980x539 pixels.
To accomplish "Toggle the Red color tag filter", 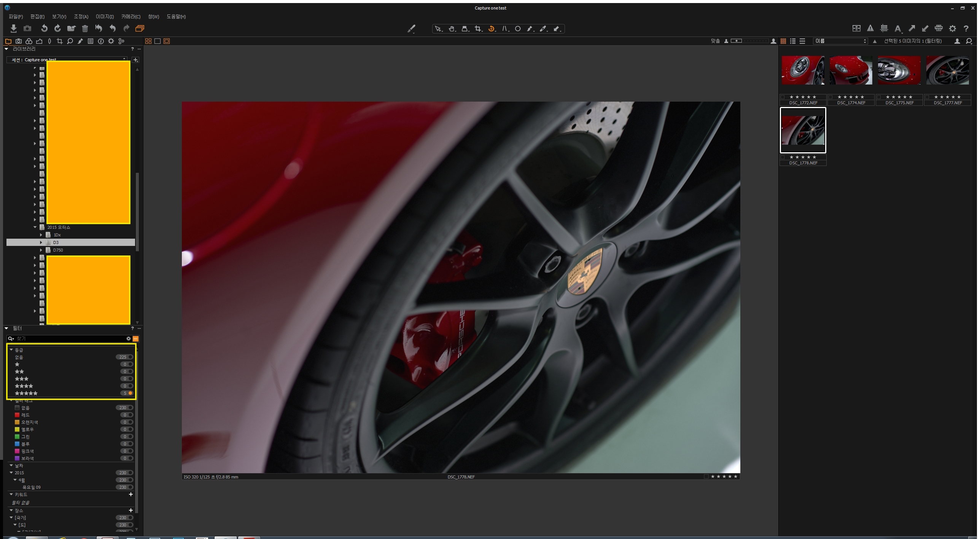I will pos(130,415).
